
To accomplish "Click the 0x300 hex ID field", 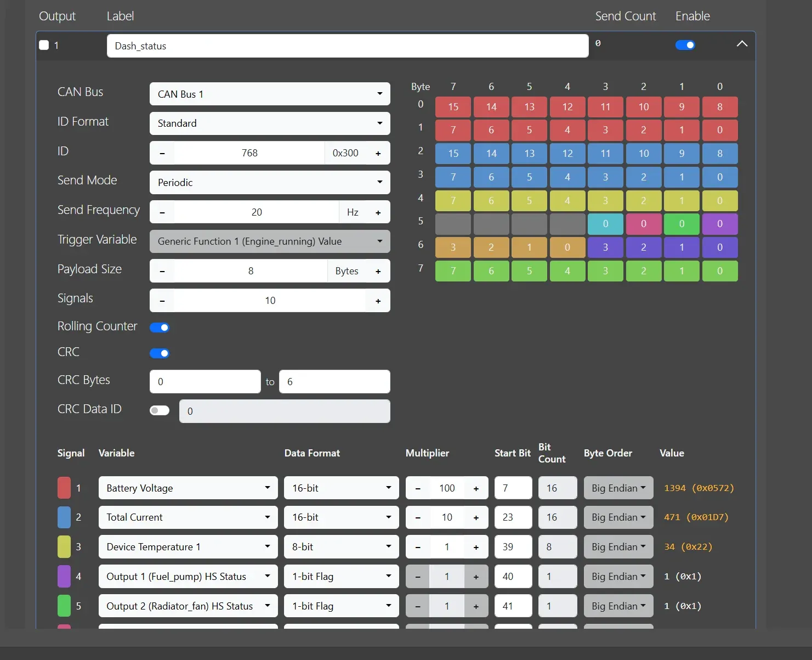I will click(x=345, y=153).
